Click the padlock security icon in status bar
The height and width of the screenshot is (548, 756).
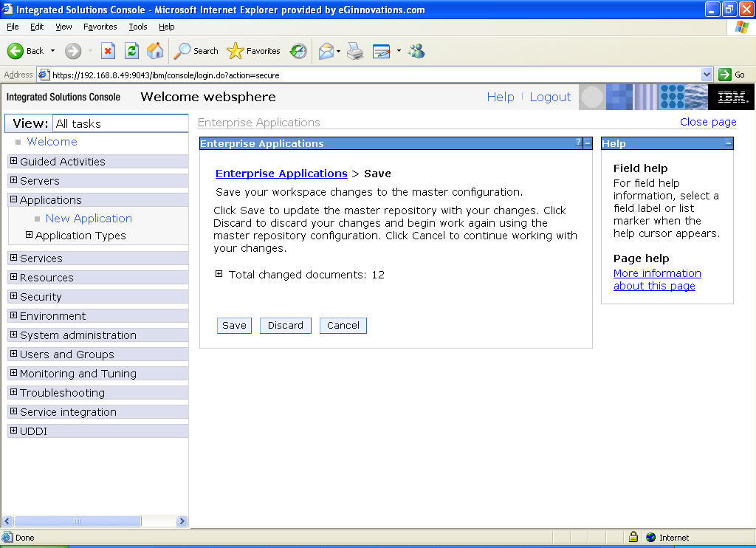[633, 536]
